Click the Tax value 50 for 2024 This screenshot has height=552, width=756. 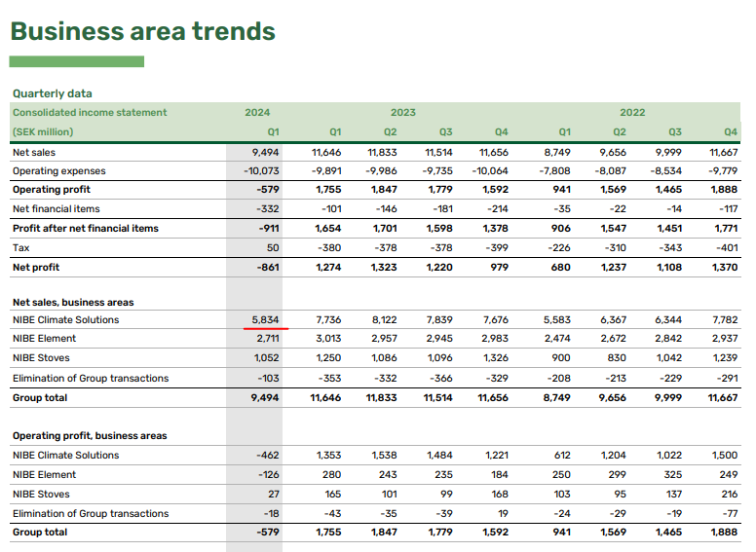273,248
